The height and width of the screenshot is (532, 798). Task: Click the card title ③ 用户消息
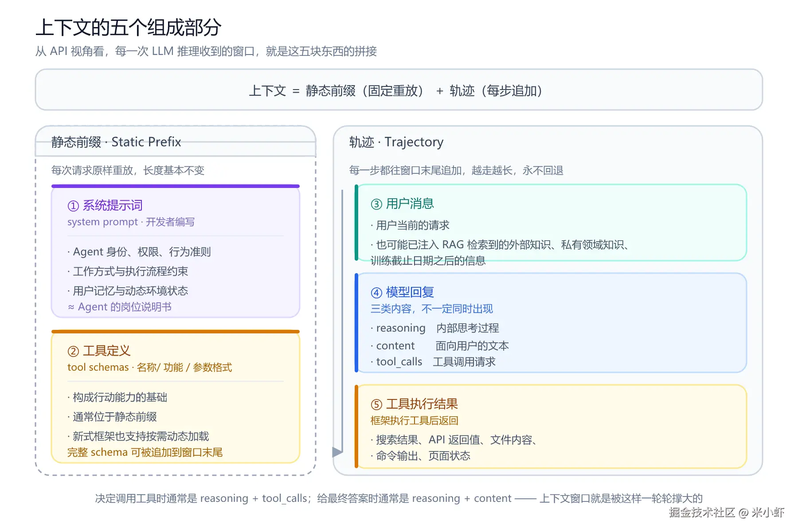pos(402,203)
